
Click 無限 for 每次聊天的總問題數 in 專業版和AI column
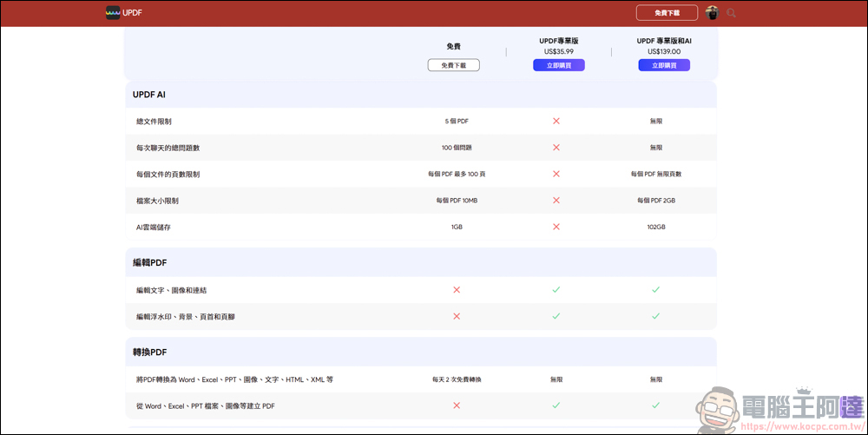[656, 148]
